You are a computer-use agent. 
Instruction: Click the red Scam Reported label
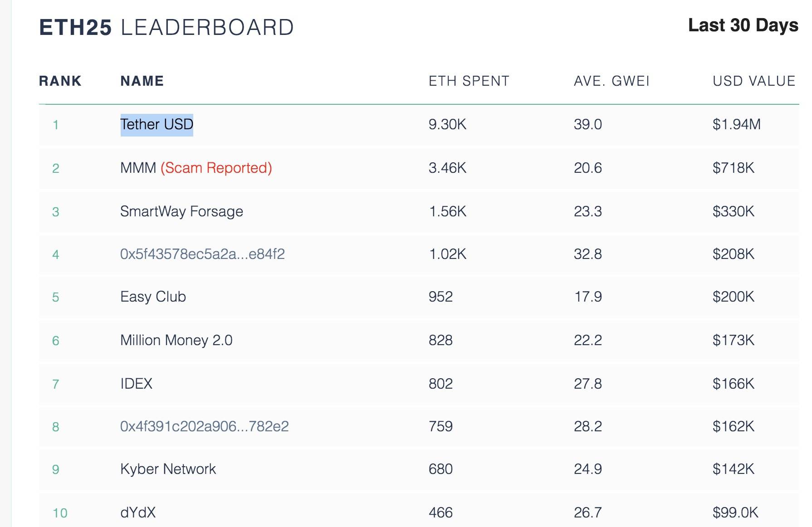click(216, 168)
